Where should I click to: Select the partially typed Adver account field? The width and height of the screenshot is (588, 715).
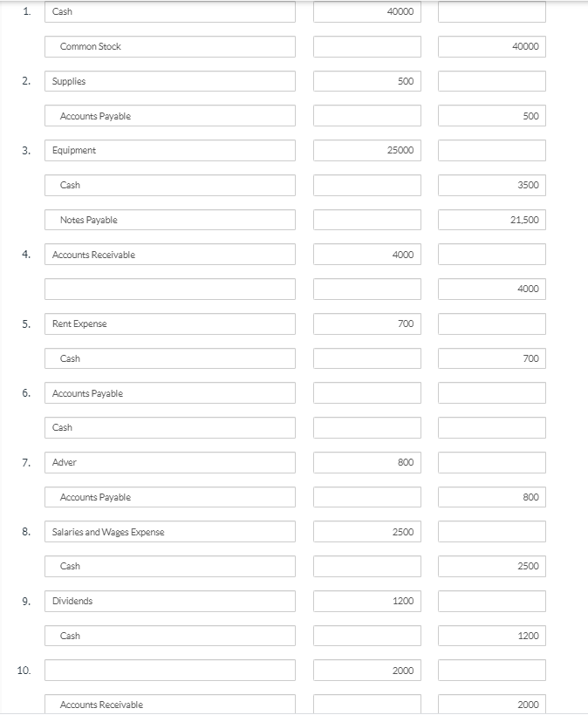pyautogui.click(x=171, y=462)
